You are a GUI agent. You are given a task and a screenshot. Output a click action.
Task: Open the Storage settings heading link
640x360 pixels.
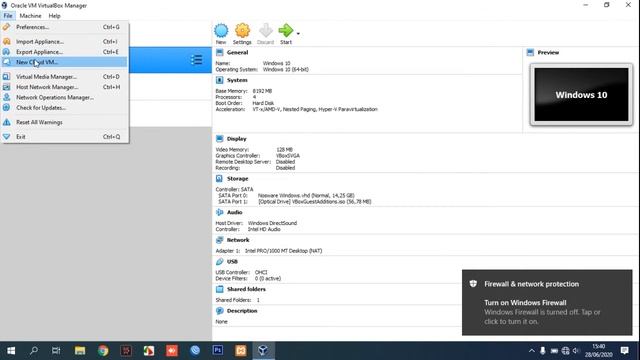[238, 179]
